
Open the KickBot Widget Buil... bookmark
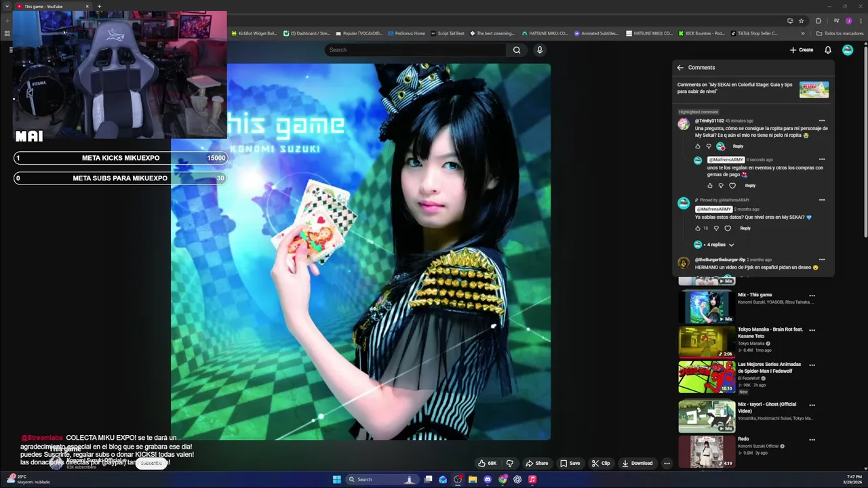point(254,33)
